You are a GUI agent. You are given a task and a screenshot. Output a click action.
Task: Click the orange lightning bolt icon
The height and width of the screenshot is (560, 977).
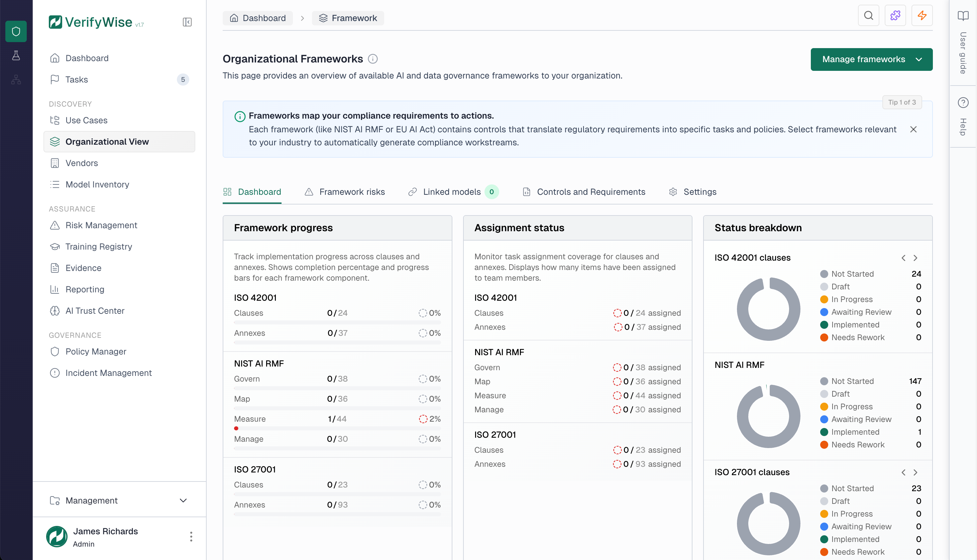(x=922, y=15)
